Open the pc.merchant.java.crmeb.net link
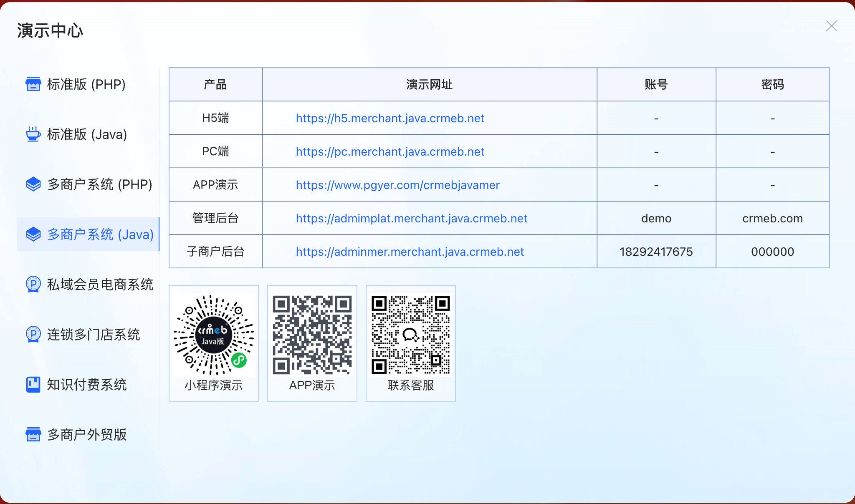Viewport: 855px width, 504px height. 390,151
